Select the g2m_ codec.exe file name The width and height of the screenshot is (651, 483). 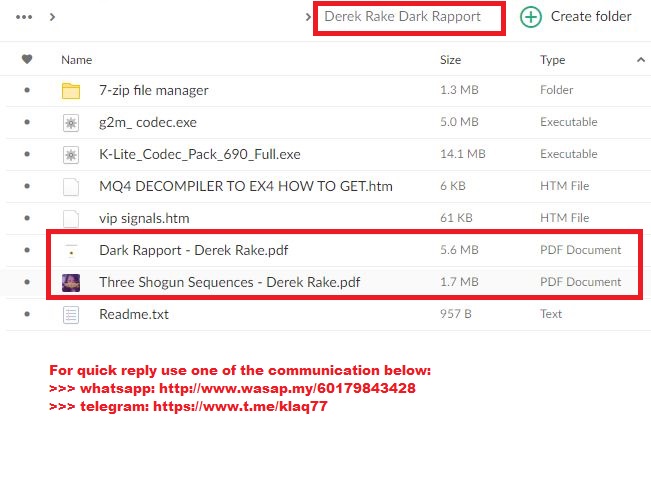pos(148,123)
